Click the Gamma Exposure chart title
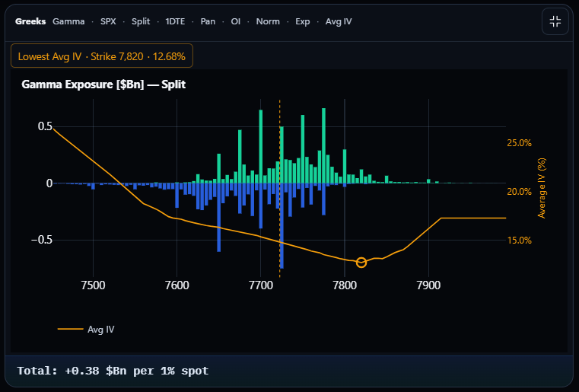Viewport: 579px width, 392px height. 103,84
